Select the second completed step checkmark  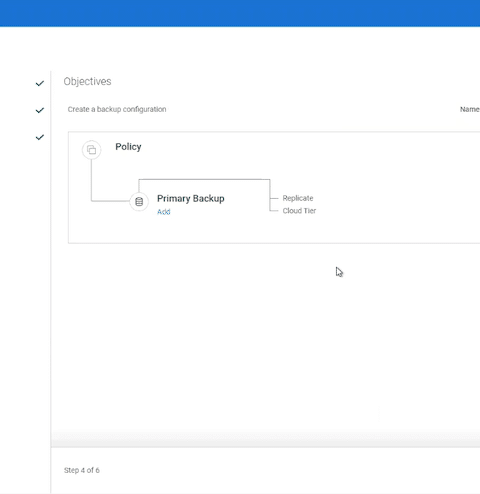pos(40,110)
